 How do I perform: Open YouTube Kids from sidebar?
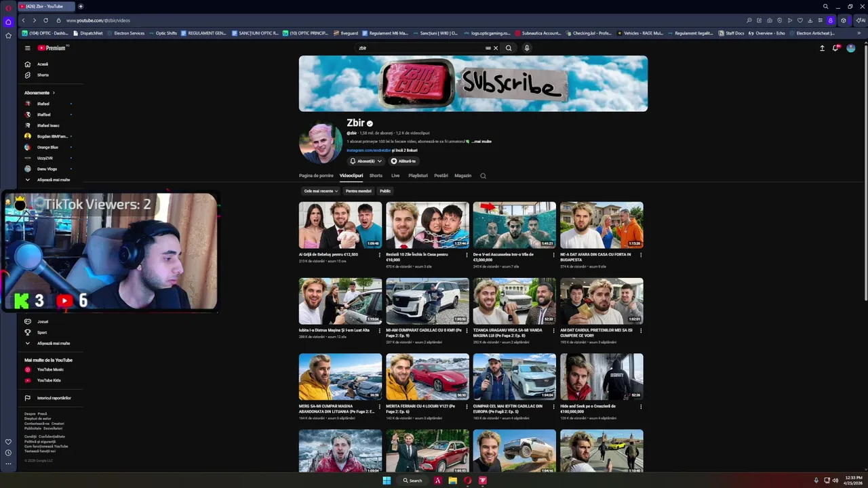(x=48, y=381)
